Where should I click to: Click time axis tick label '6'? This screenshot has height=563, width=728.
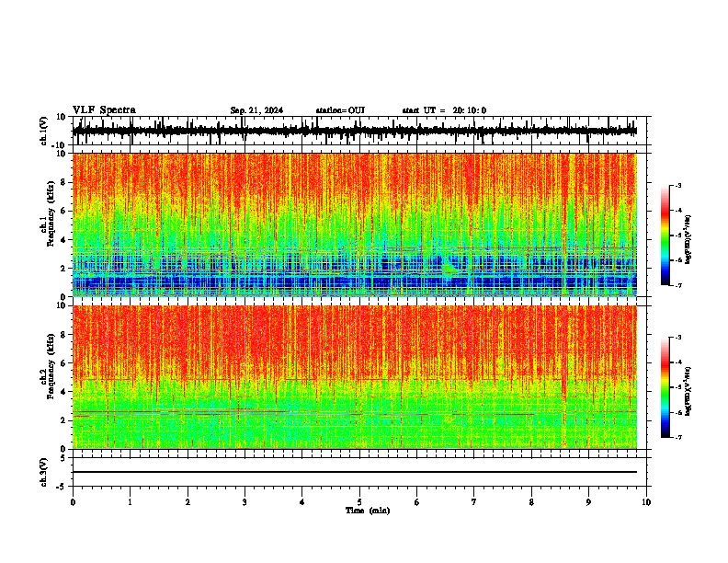pyautogui.click(x=417, y=502)
